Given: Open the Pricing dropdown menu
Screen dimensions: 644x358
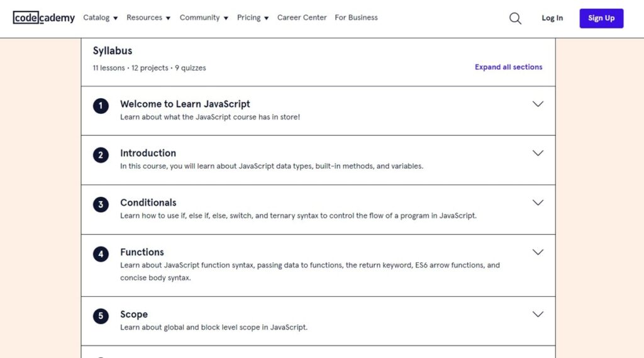Looking at the screenshot, I should [x=253, y=18].
